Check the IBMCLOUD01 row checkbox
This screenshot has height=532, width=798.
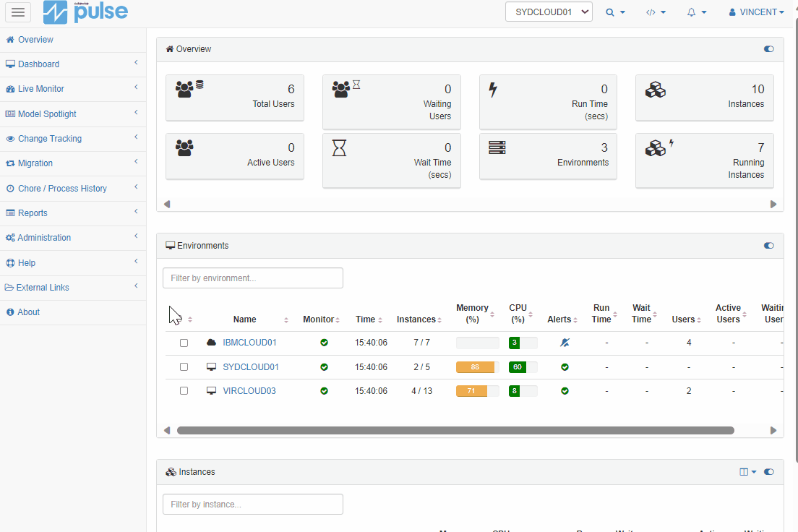point(184,343)
